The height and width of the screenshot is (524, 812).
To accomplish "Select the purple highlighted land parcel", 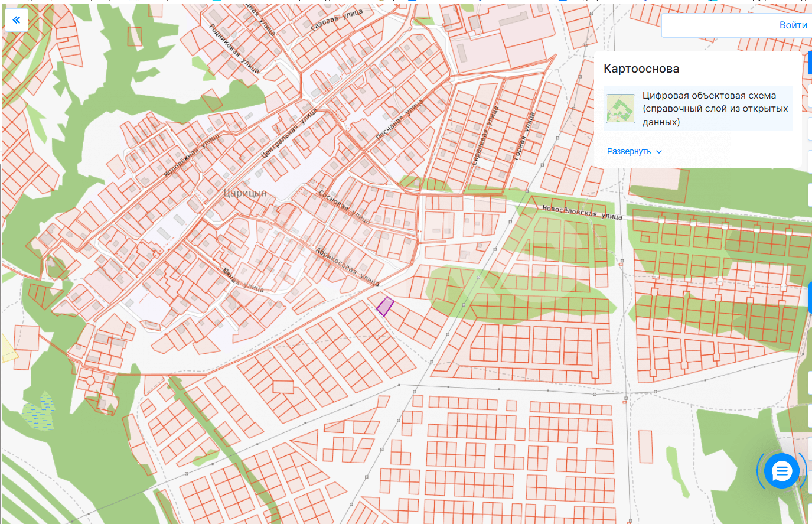I will tap(385, 306).
